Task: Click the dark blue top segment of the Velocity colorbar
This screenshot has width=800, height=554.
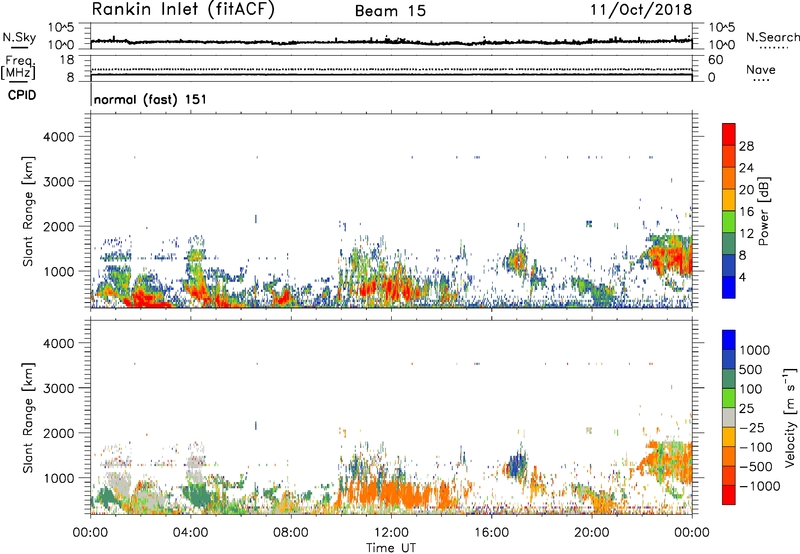Action: coord(729,340)
